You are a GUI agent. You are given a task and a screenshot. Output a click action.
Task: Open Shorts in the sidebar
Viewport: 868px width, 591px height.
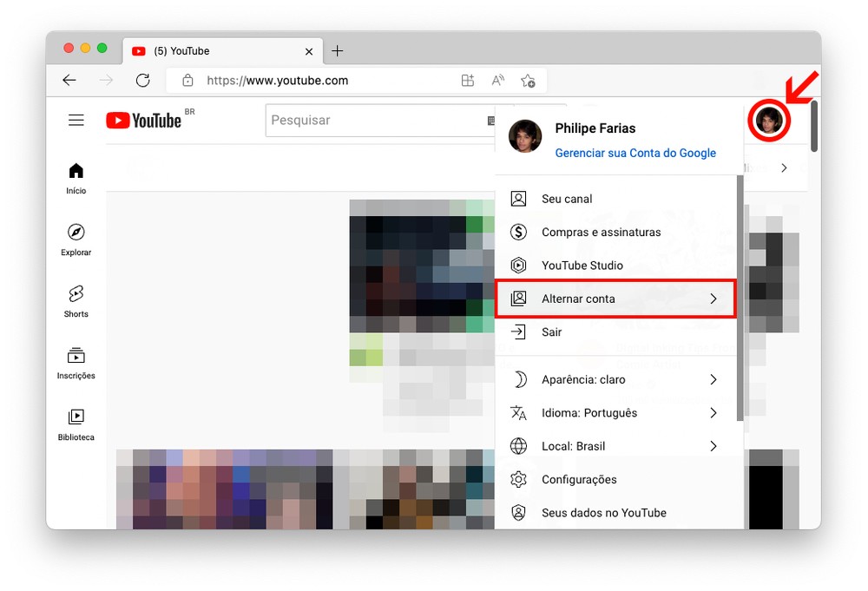[x=76, y=302]
